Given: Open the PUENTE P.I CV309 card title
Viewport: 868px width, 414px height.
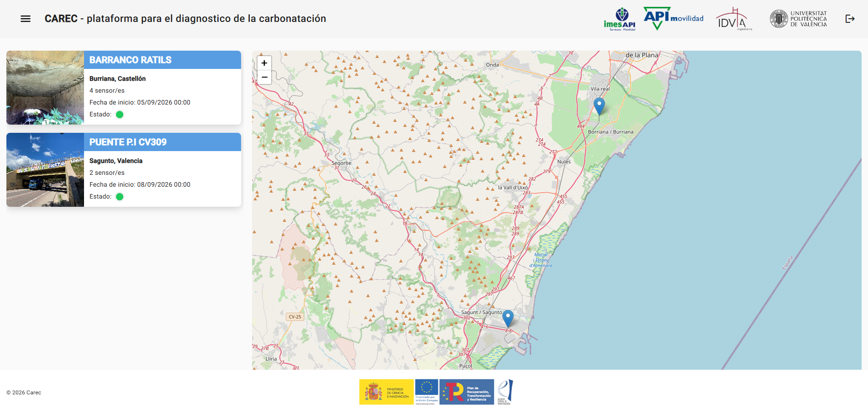Looking at the screenshot, I should point(128,142).
